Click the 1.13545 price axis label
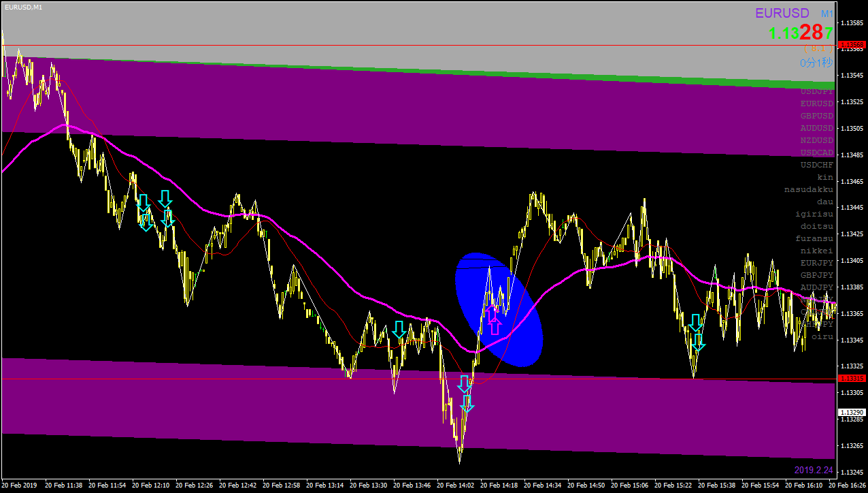The image size is (868, 493). (852, 76)
